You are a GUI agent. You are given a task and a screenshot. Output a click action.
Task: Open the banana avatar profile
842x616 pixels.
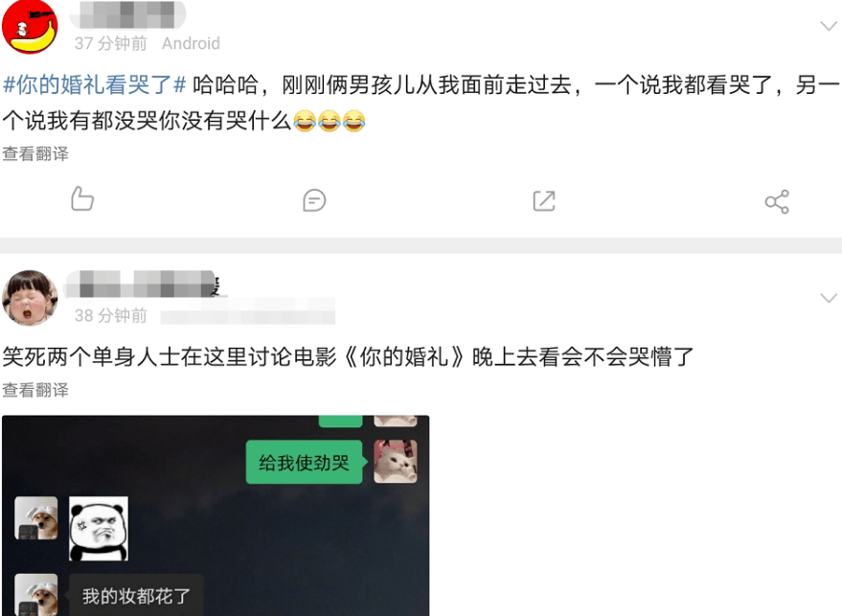30,27
